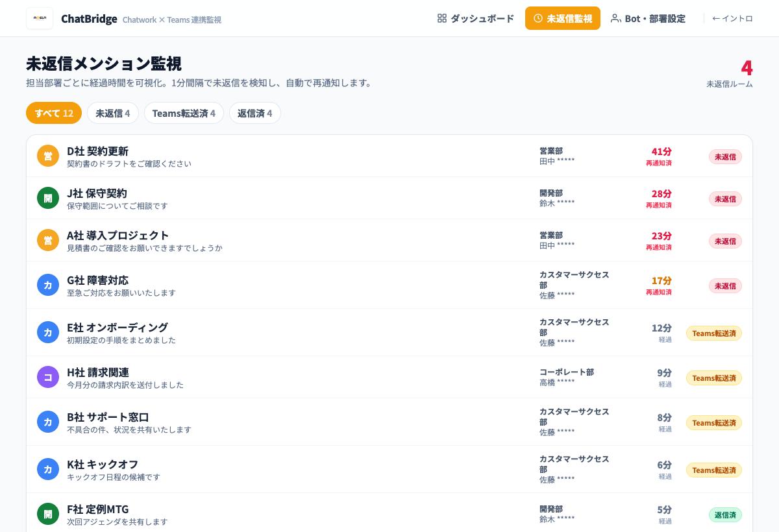
Task: Select the すべて 12 filter
Action: pyautogui.click(x=54, y=113)
